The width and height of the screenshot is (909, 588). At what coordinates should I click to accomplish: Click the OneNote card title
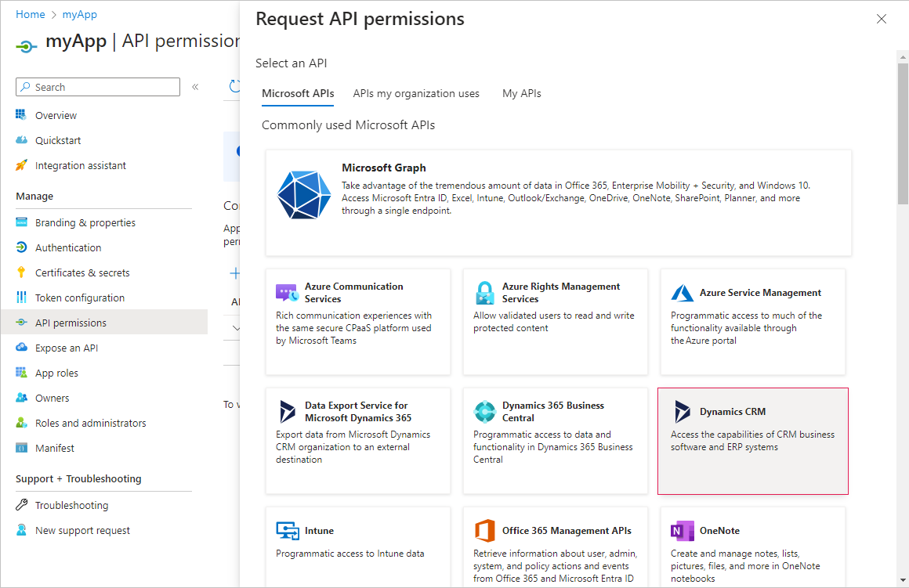[x=719, y=531]
